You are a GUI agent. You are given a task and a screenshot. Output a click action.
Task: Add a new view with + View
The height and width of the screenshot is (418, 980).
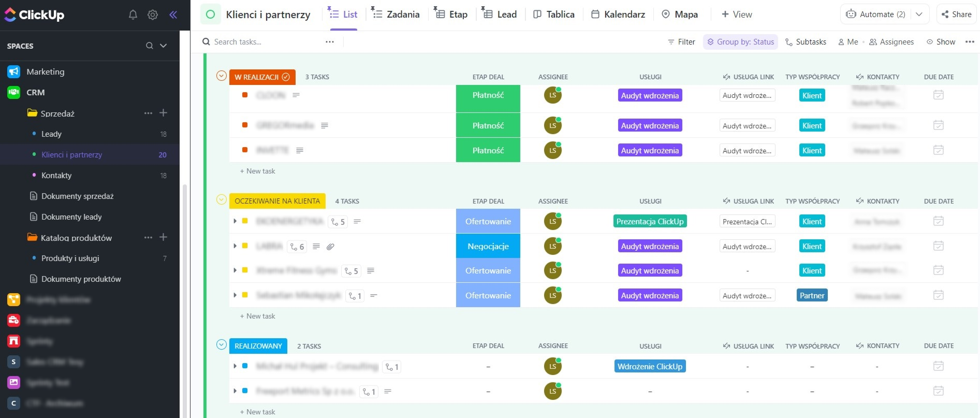(x=737, y=15)
